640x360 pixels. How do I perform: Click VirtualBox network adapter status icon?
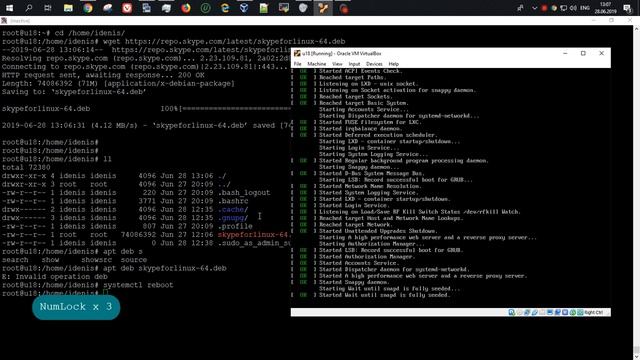535,312
